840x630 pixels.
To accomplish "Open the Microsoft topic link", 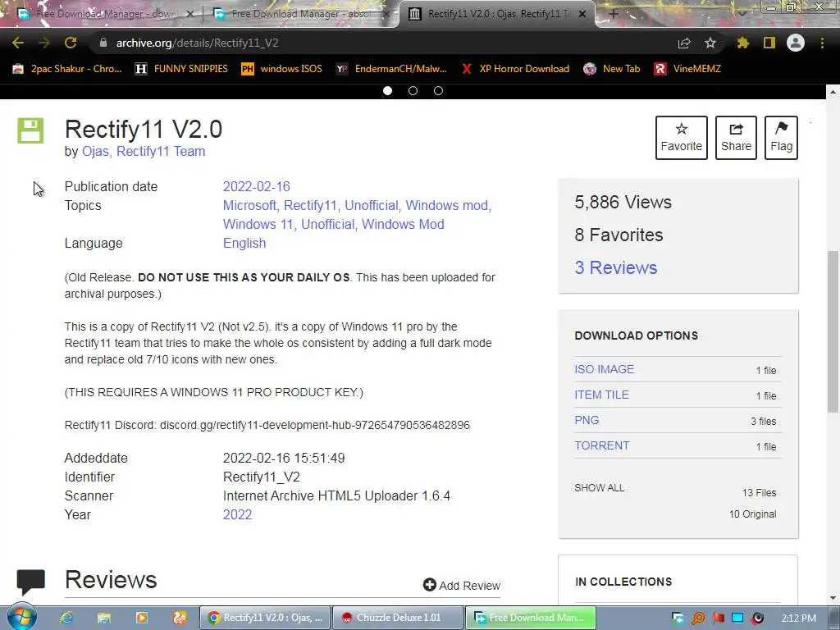I will (x=249, y=205).
